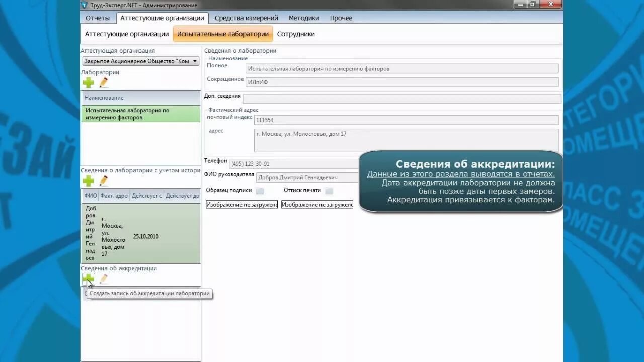
Task: Open the Прочее tab
Action: click(x=341, y=18)
